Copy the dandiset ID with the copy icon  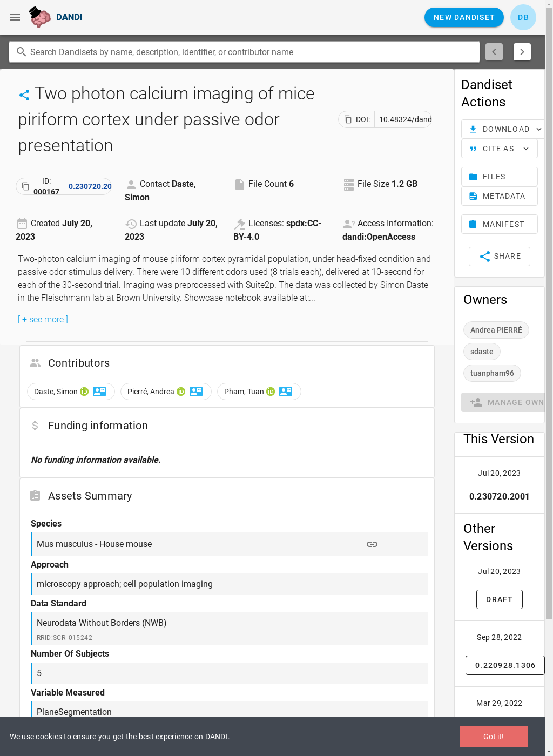point(25,186)
